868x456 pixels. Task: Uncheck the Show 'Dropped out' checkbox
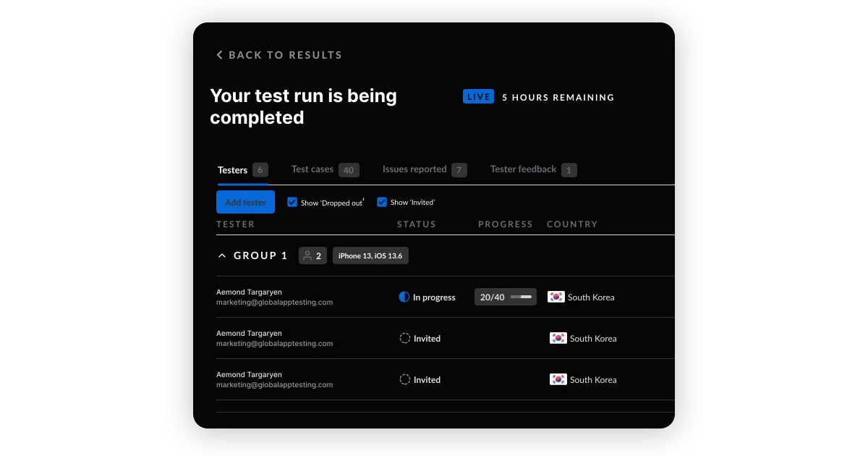click(292, 203)
